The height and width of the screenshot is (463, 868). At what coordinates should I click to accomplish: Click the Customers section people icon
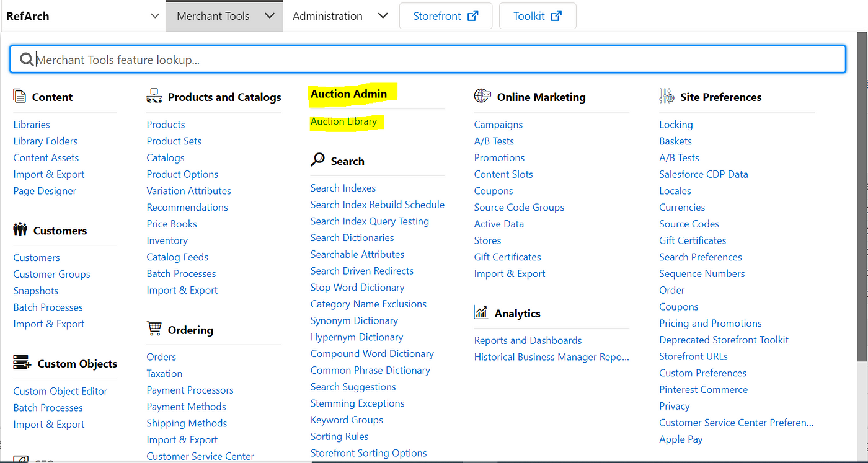click(x=20, y=230)
